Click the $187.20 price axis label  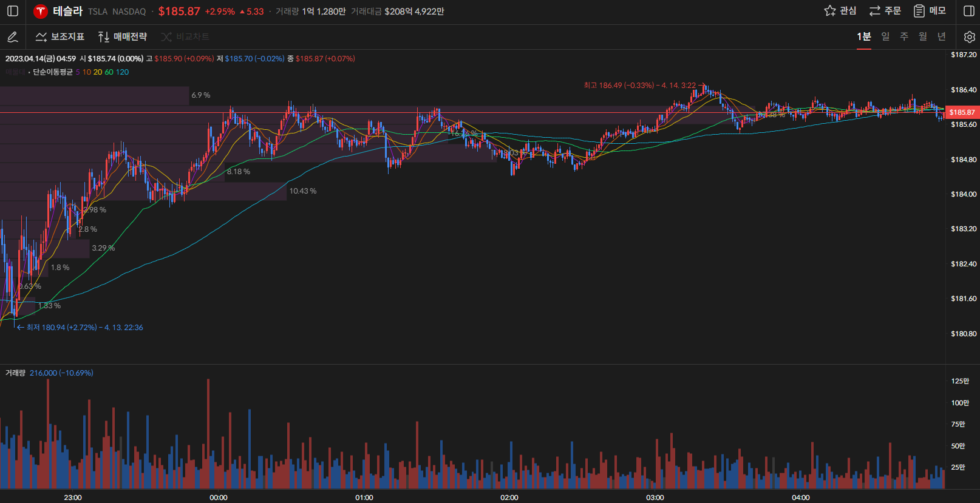tap(964, 55)
